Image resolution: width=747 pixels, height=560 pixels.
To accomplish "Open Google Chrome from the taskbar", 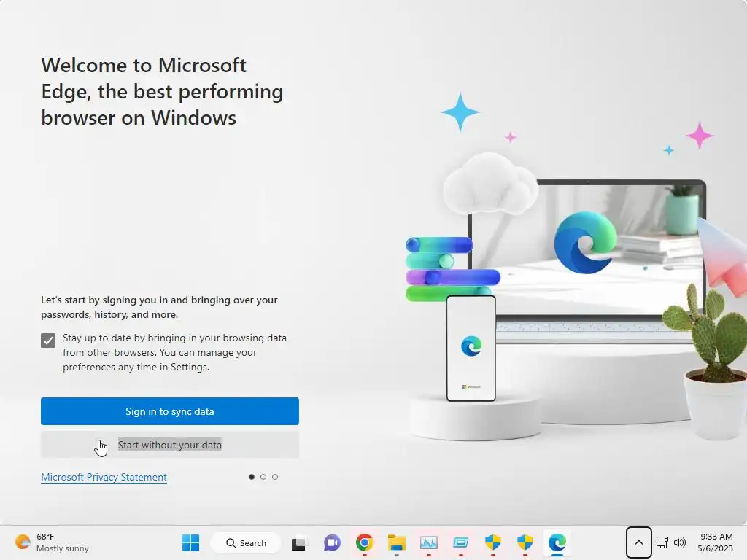I will [x=365, y=542].
